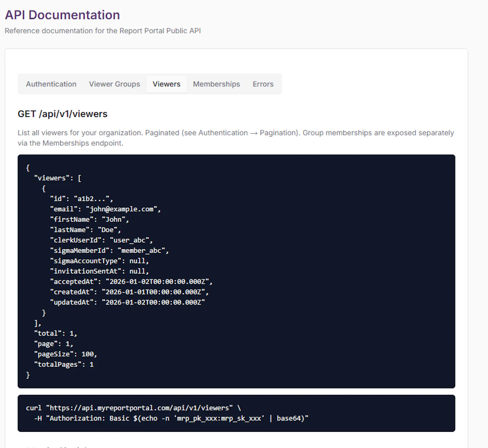Screen dimensions: 488x448
Task: Click the "email": "john@example.com" line
Action: coord(105,209)
